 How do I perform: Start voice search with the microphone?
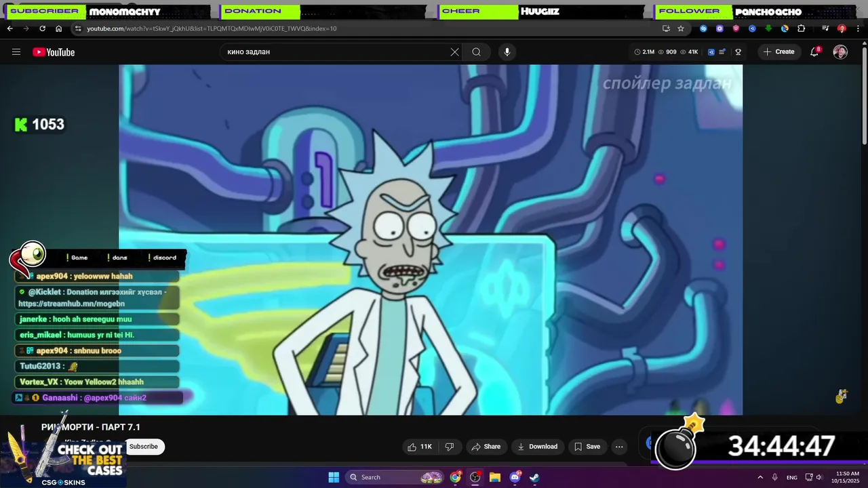507,52
